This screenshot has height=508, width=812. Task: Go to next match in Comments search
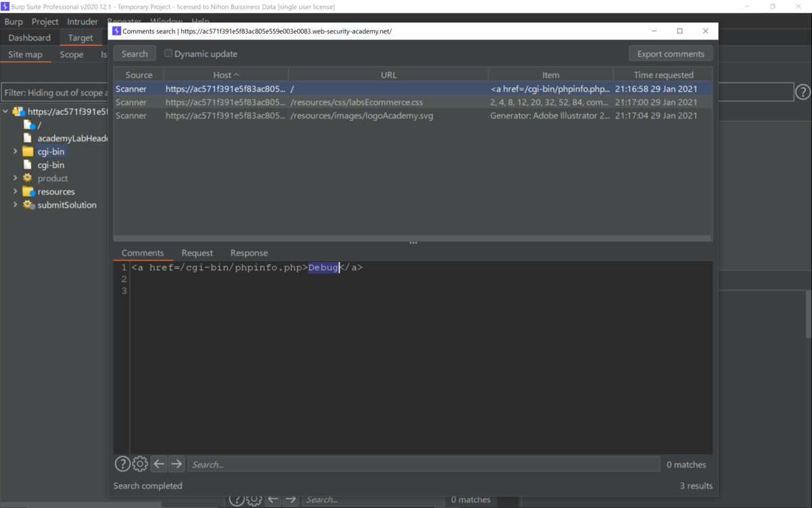pos(177,464)
